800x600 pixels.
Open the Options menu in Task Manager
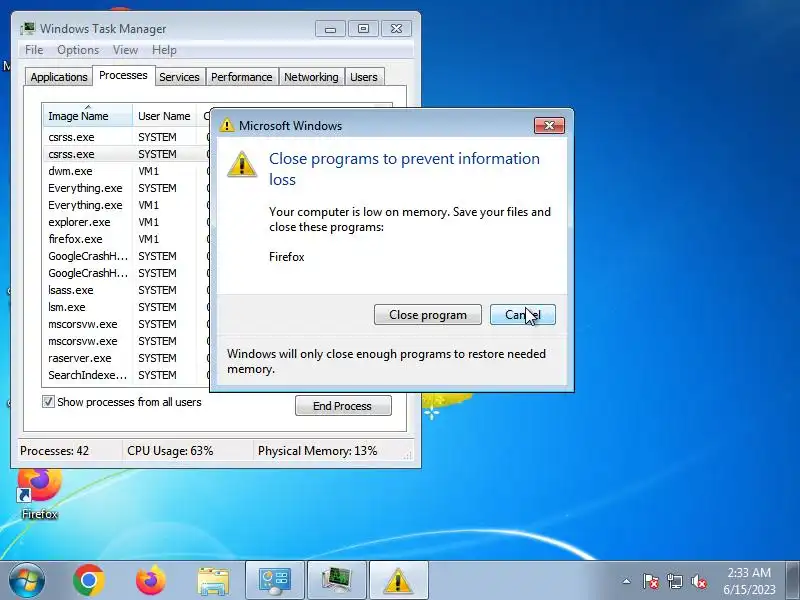78,50
